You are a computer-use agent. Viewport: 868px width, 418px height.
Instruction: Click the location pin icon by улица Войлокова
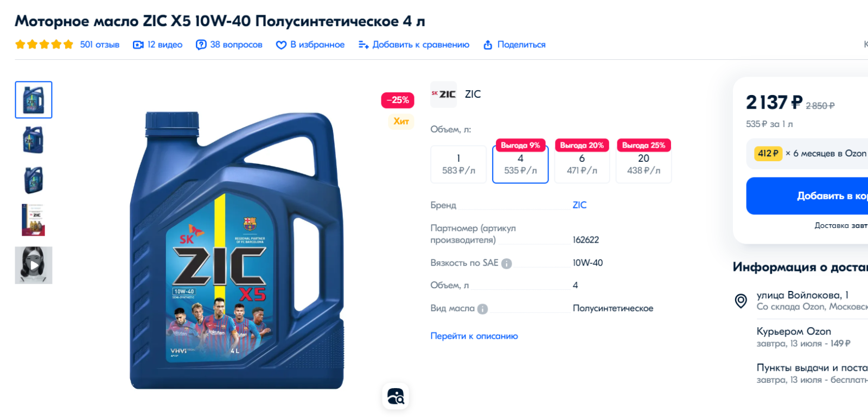[741, 301]
